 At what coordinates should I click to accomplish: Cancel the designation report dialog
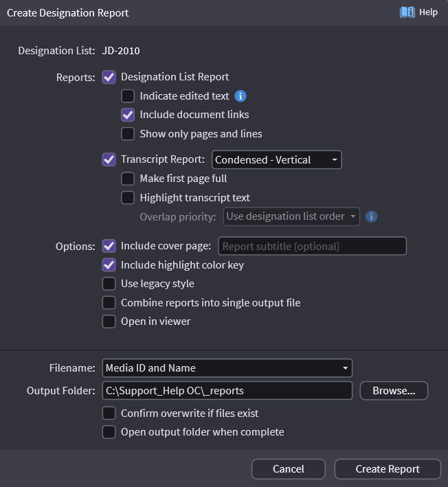[288, 469]
